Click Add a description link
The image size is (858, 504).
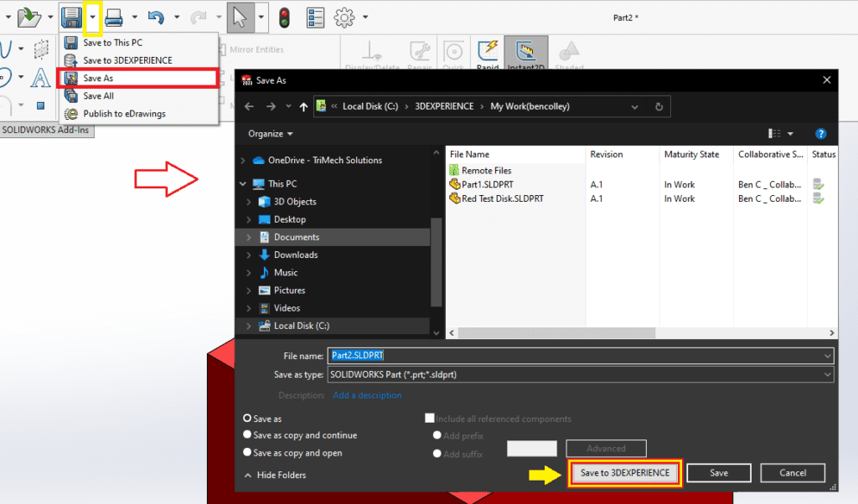(x=367, y=395)
